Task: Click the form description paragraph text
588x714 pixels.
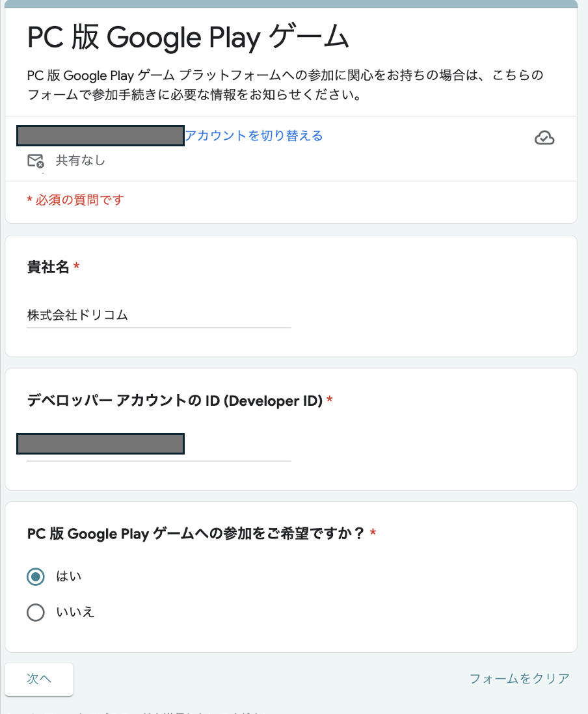Action: (x=285, y=85)
